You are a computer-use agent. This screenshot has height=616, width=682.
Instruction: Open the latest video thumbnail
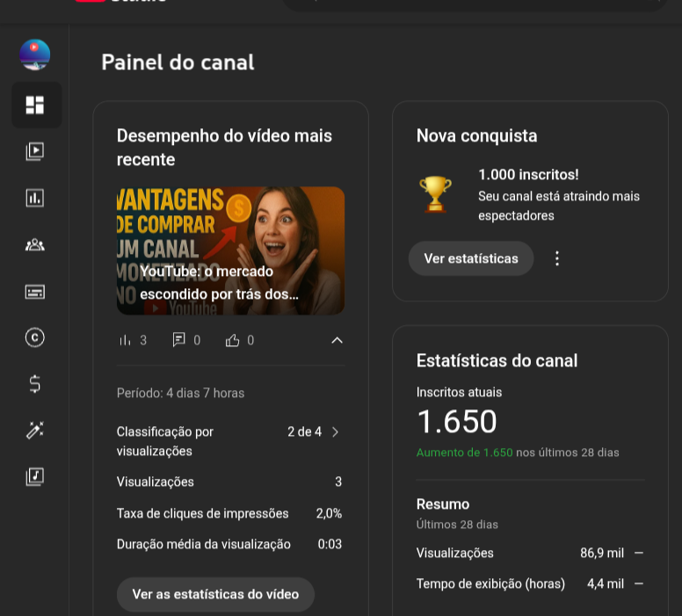click(x=230, y=250)
